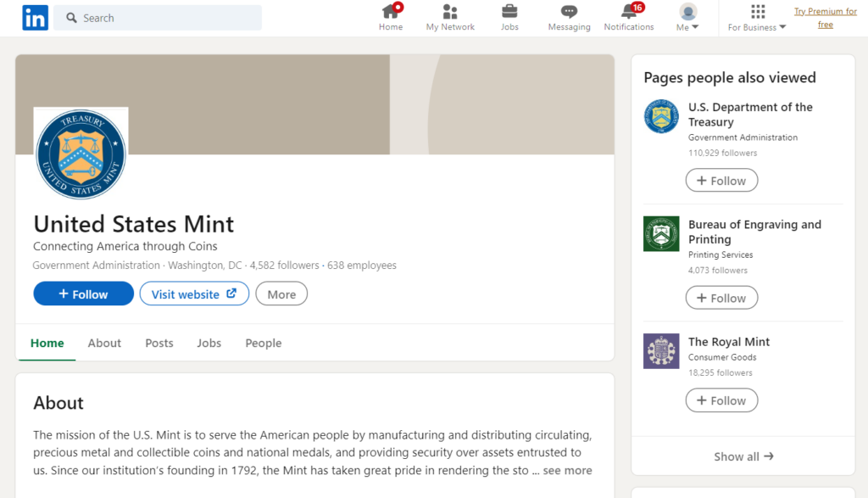Viewport: 868px width, 498px height.
Task: Click the search magnifier icon
Action: pyautogui.click(x=71, y=18)
